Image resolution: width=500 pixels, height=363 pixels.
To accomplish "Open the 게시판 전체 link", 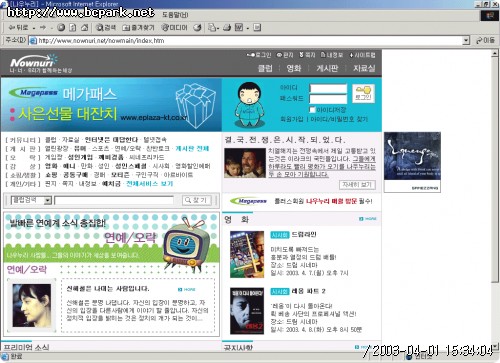I will [x=192, y=148].
